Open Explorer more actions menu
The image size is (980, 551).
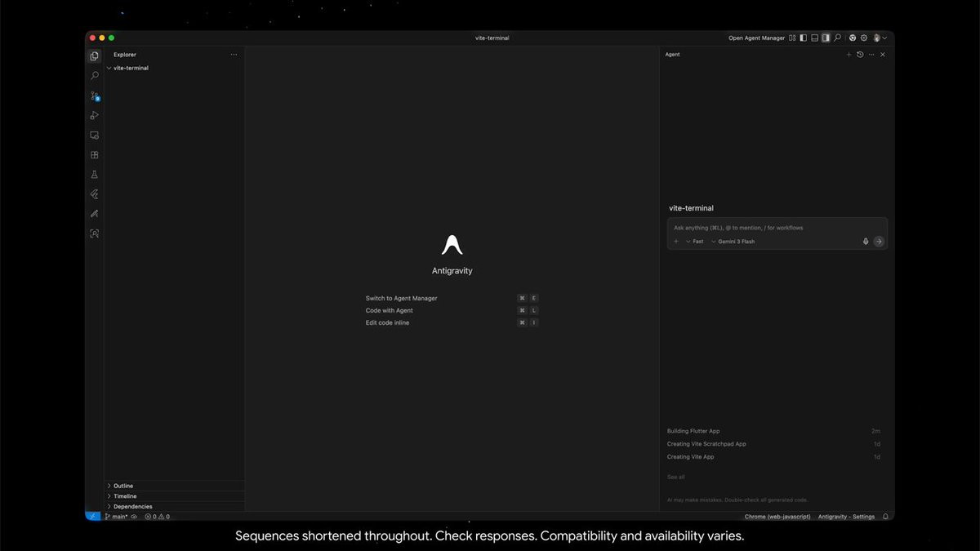(234, 55)
